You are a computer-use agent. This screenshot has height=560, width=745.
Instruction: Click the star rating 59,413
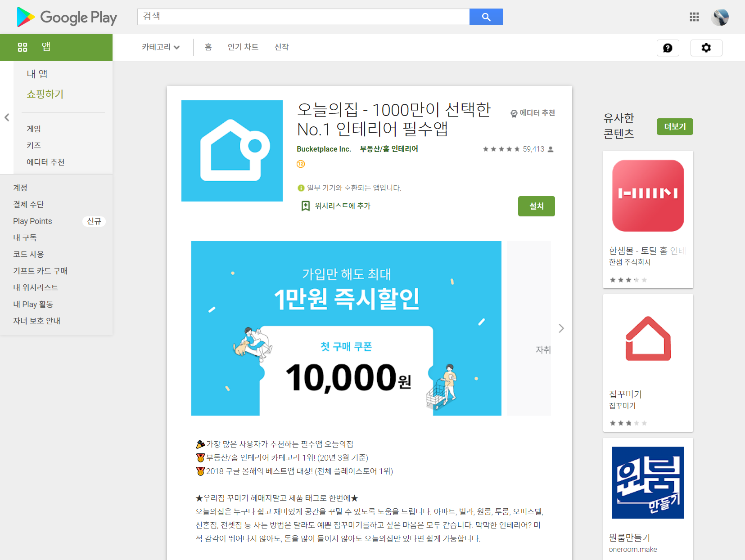tap(514, 149)
